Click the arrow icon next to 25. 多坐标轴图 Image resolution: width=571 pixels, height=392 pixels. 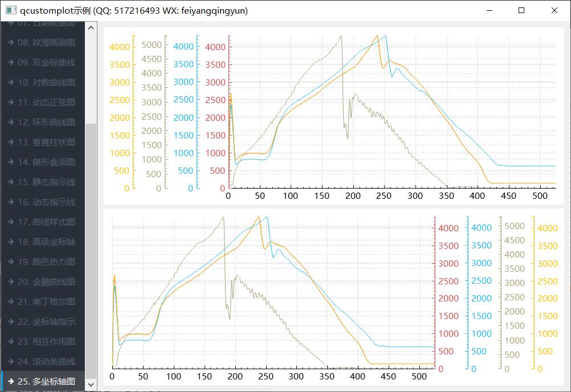10,382
